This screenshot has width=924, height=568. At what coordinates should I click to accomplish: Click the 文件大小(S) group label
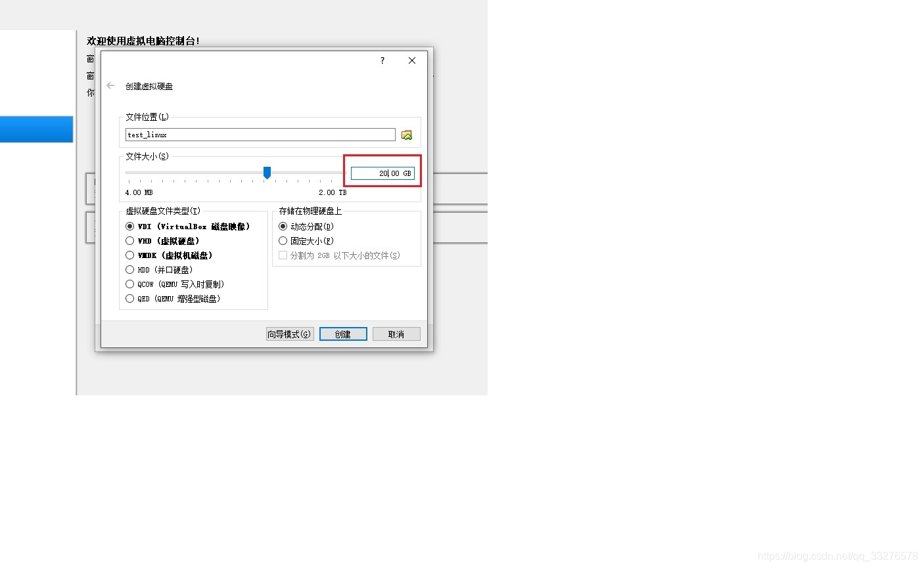click(147, 156)
